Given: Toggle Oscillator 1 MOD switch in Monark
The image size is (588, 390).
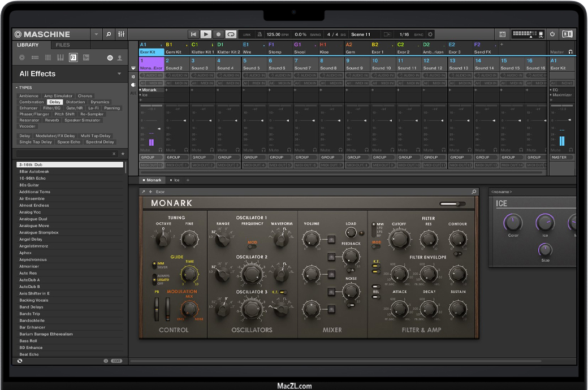Looking at the screenshot, I should pyautogui.click(x=252, y=245).
